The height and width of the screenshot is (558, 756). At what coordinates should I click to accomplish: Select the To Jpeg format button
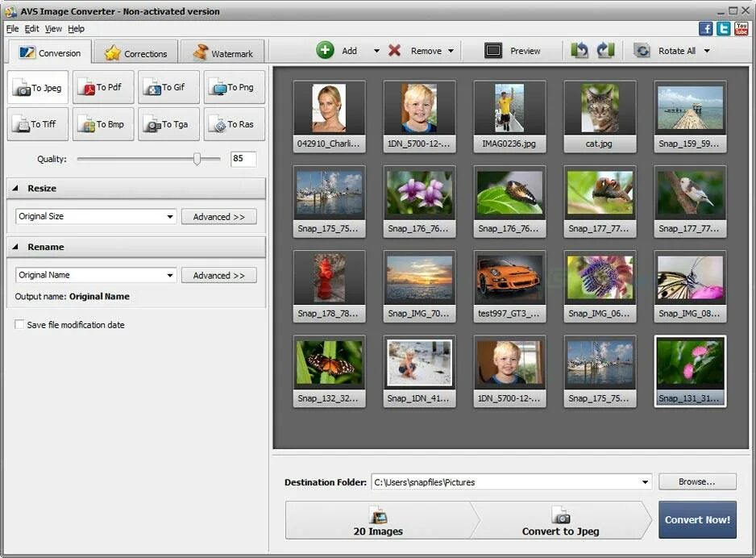pyautogui.click(x=38, y=87)
